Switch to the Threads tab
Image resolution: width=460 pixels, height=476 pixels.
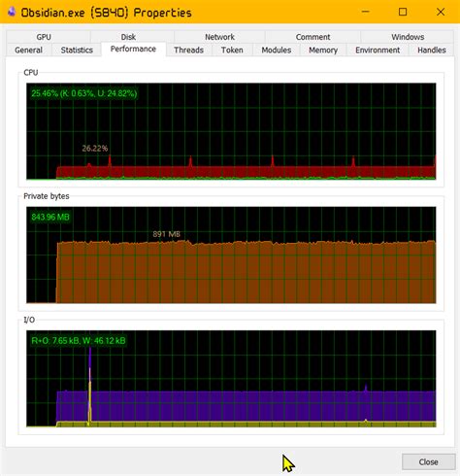click(x=188, y=50)
